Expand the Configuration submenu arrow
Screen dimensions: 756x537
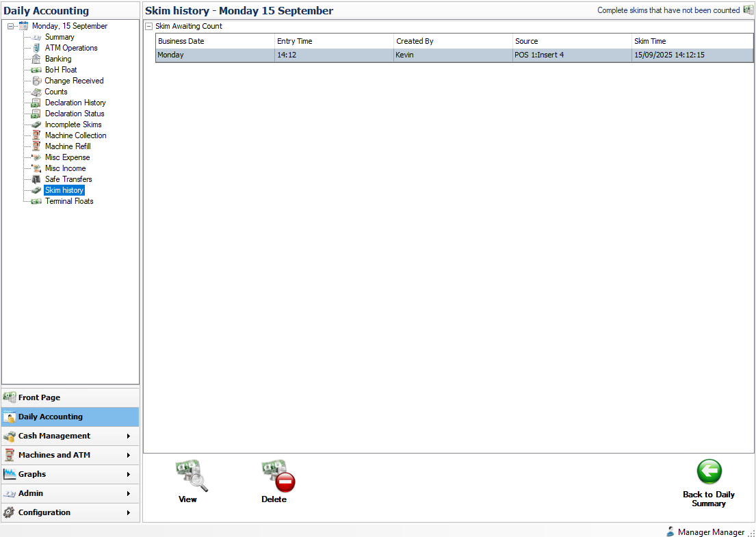pos(128,512)
